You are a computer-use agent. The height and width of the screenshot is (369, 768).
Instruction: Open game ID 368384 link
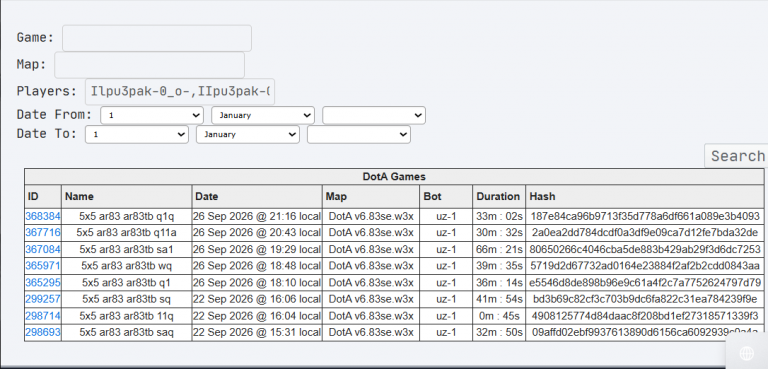point(43,216)
